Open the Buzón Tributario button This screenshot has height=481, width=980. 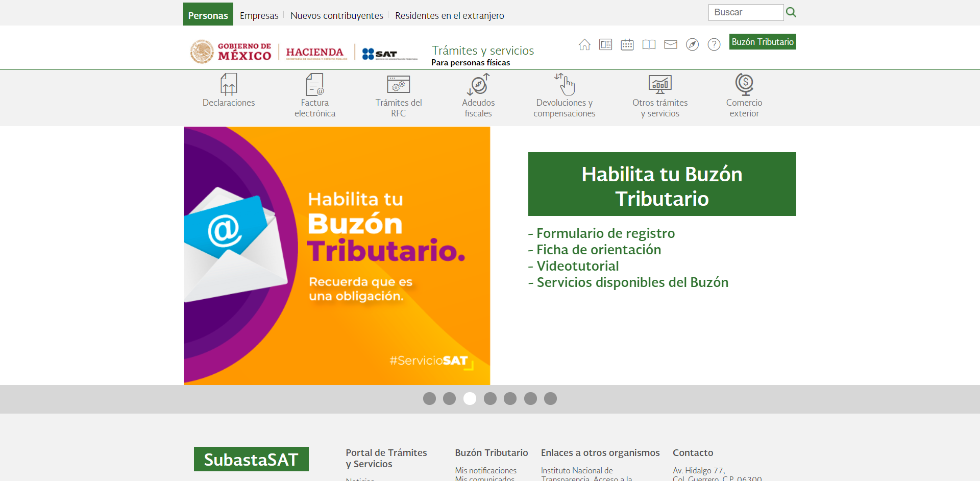click(x=763, y=42)
